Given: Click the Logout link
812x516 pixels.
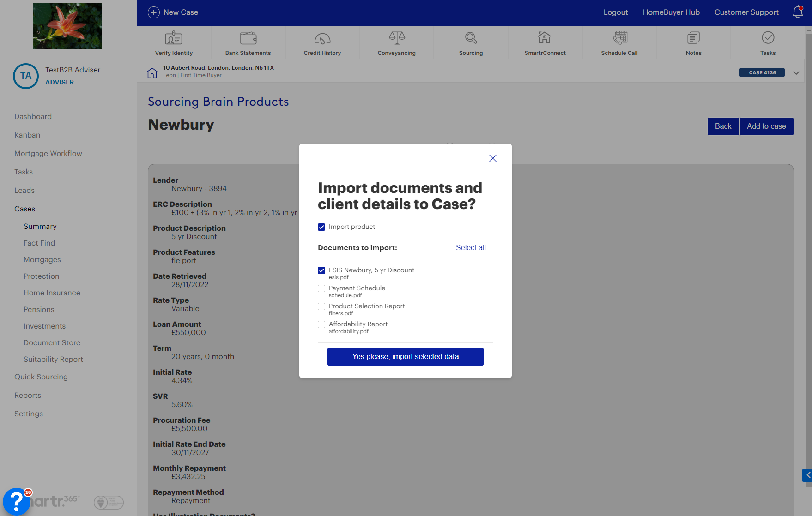Looking at the screenshot, I should coord(615,12).
